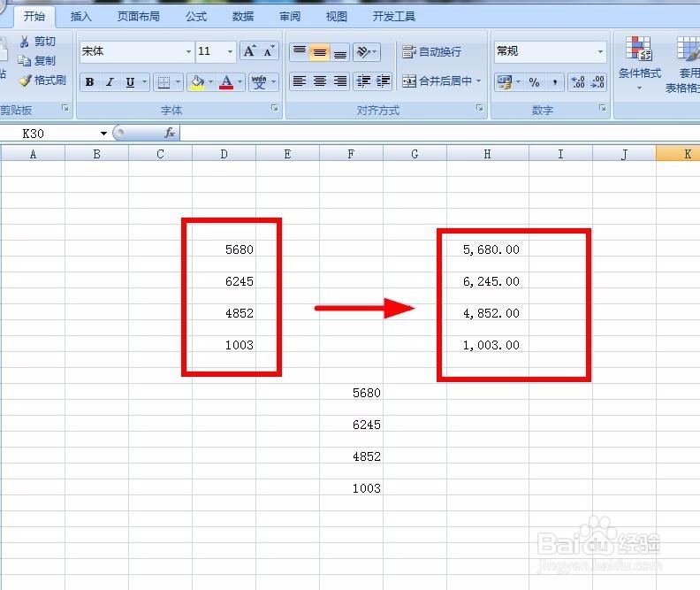Switch to 审阅 (Review) tab
This screenshot has width=700, height=590.
[290, 17]
